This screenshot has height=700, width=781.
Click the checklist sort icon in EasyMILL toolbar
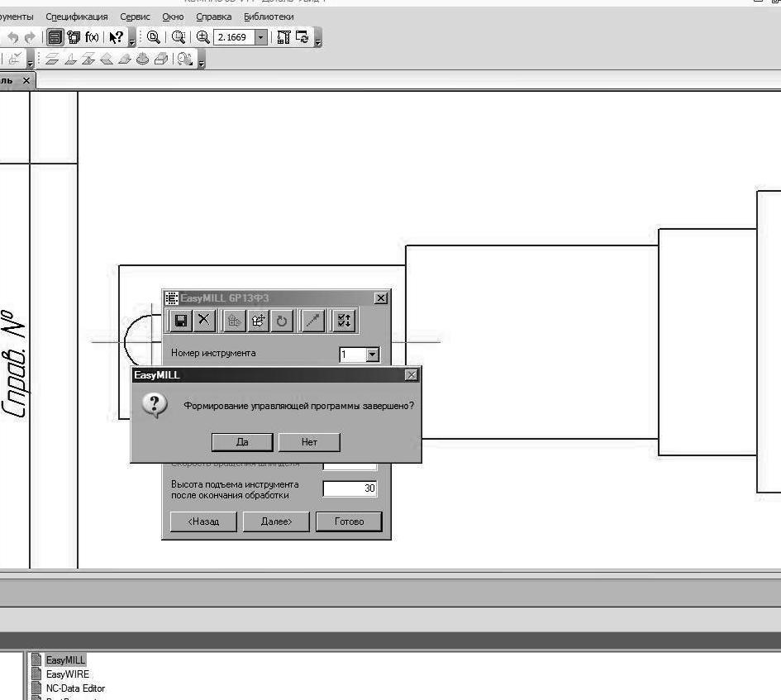pyautogui.click(x=344, y=321)
